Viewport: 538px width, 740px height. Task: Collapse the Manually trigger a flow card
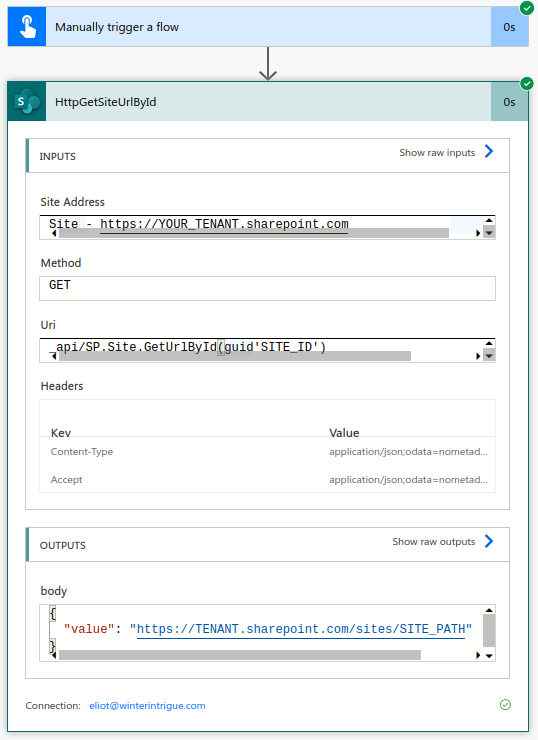coord(268,27)
